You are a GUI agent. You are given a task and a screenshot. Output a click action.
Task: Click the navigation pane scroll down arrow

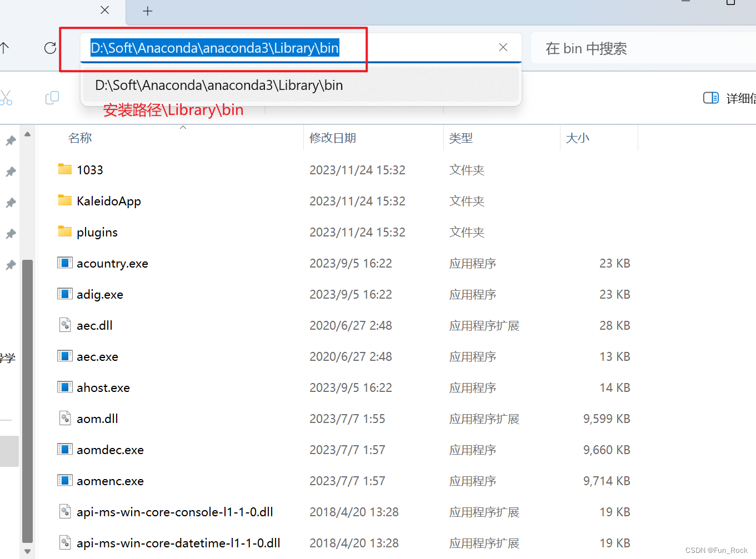pos(27,551)
